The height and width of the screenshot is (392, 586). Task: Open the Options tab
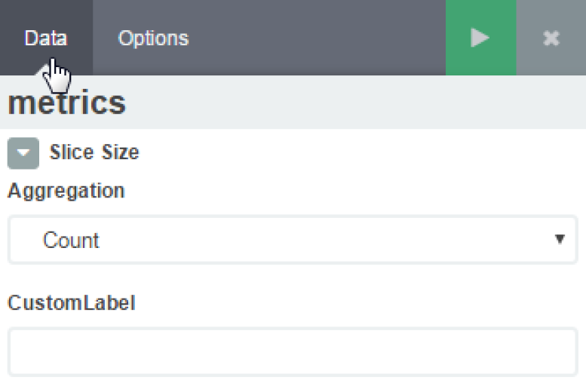click(153, 38)
